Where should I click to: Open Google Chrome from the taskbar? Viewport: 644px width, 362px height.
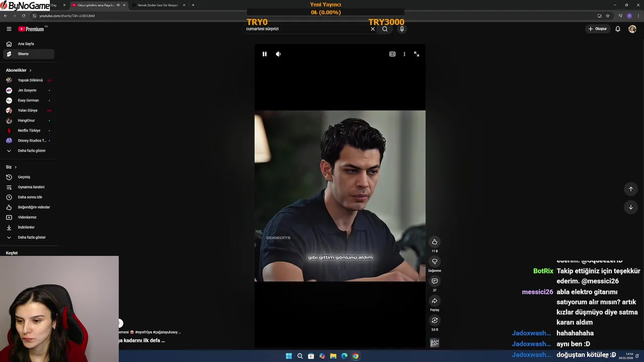355,356
